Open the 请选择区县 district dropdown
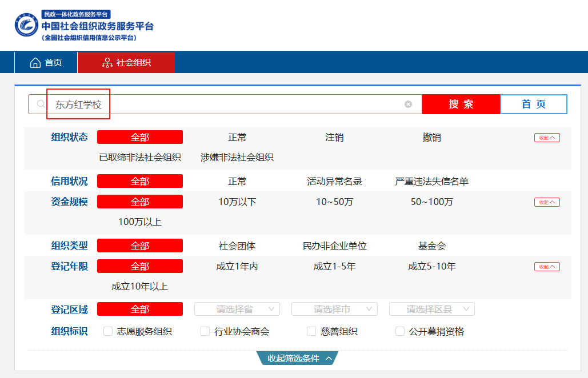 pyautogui.click(x=431, y=308)
